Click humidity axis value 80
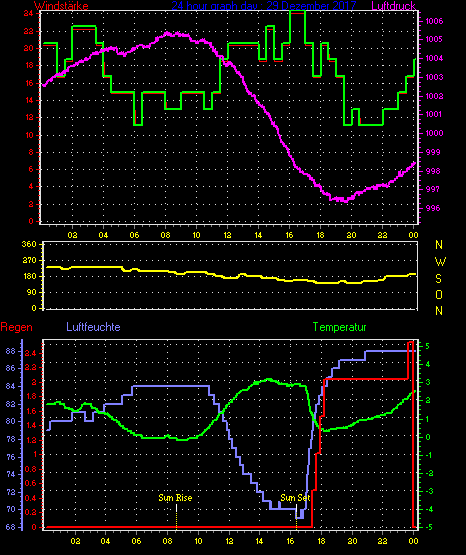466x555 pixels. click(11, 422)
